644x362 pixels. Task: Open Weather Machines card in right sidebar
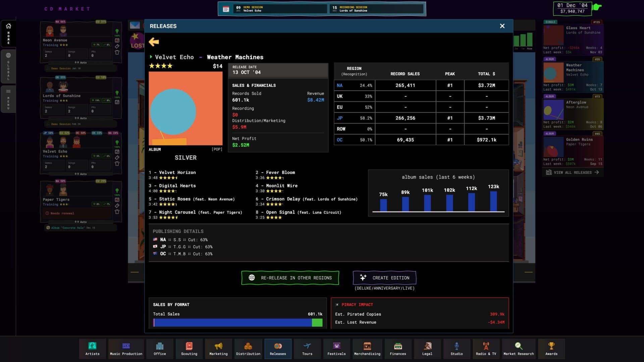click(573, 74)
